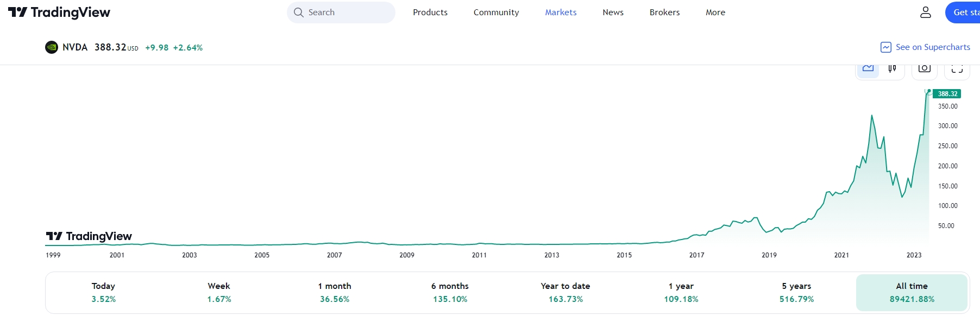The height and width of the screenshot is (334, 980).
Task: Click the NVDA Nvidia logo icon
Action: (x=52, y=47)
